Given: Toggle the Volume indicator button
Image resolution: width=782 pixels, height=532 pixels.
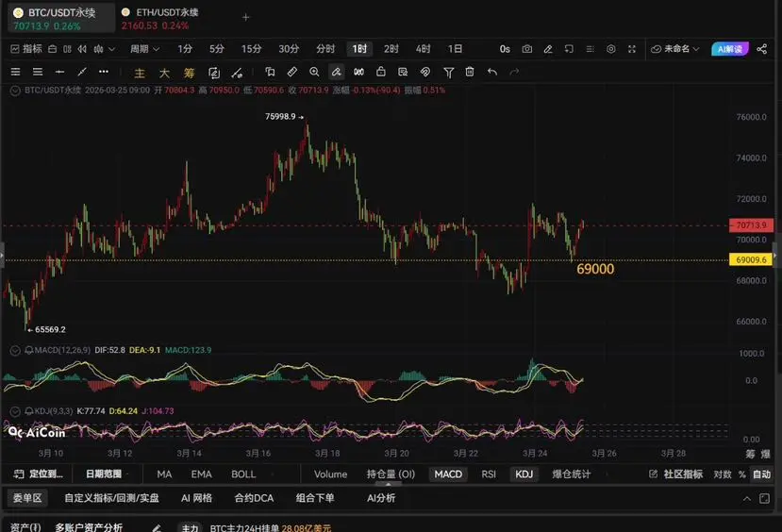Looking at the screenshot, I should pyautogui.click(x=330, y=474).
